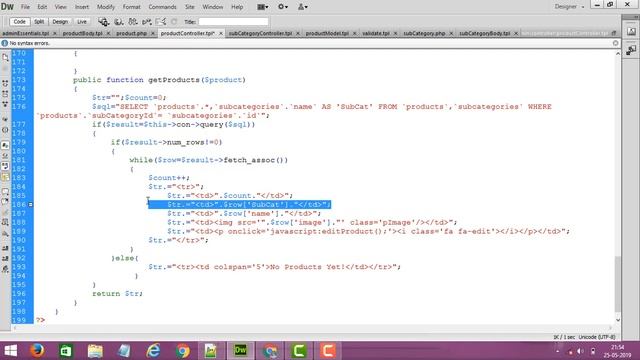
Task: Open the Site person-icon dropdown
Action: pyautogui.click(x=302, y=7)
